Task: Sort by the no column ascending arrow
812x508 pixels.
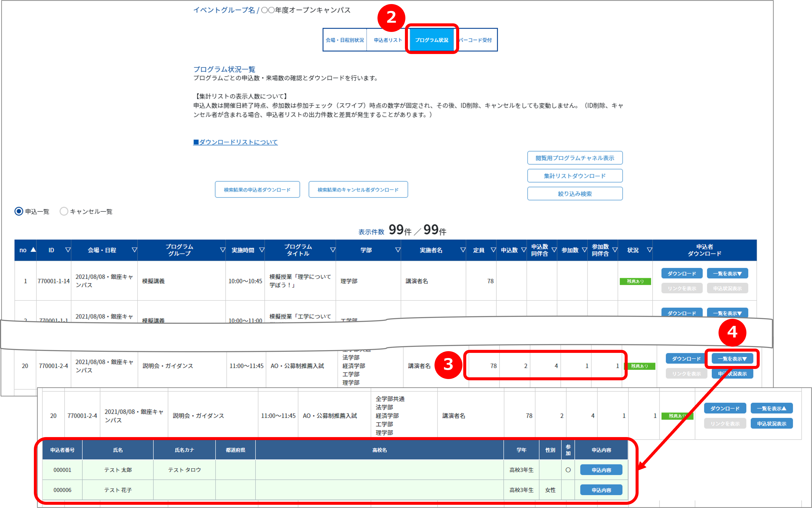Action: click(x=33, y=250)
